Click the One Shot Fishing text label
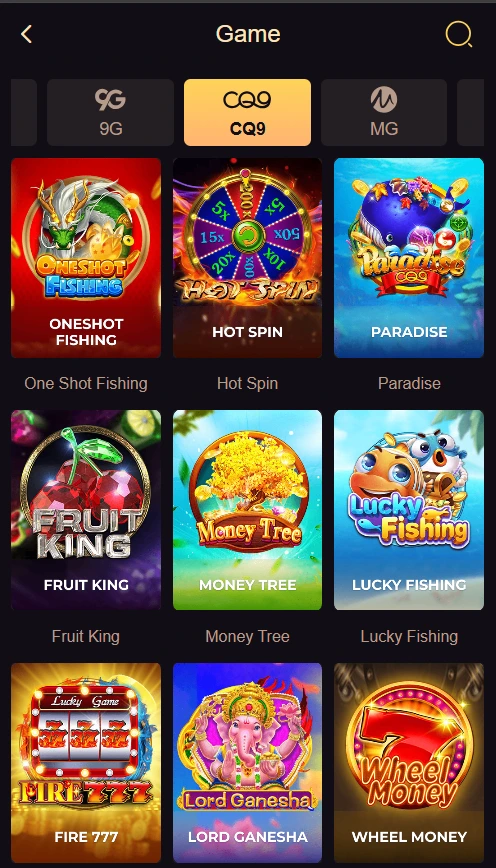Screen dimensions: 496x868 coord(86,383)
